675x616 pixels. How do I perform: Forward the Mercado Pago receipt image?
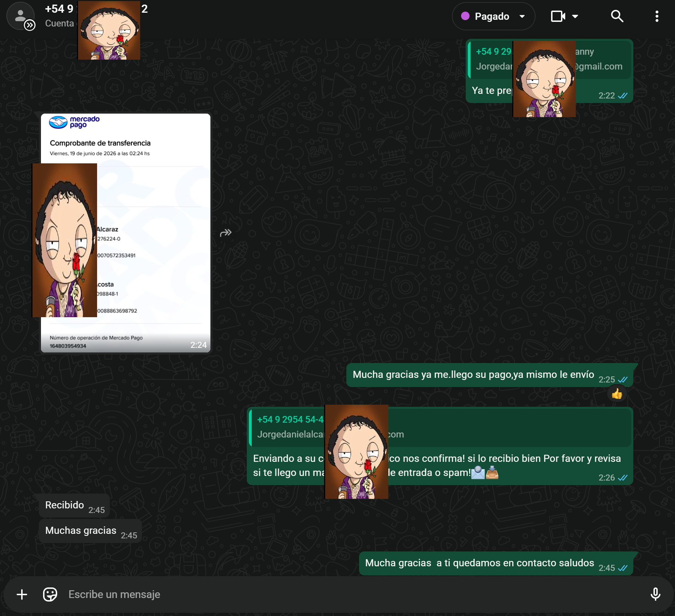point(226,233)
